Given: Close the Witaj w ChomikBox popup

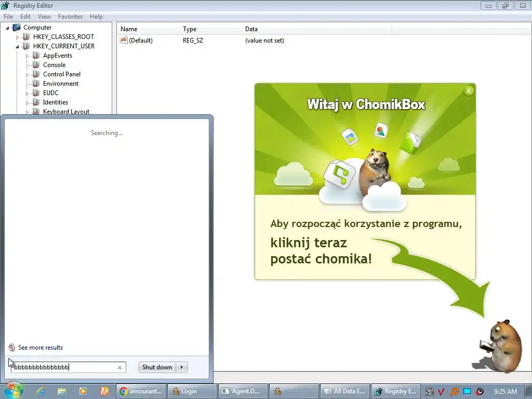Looking at the screenshot, I should point(469,90).
